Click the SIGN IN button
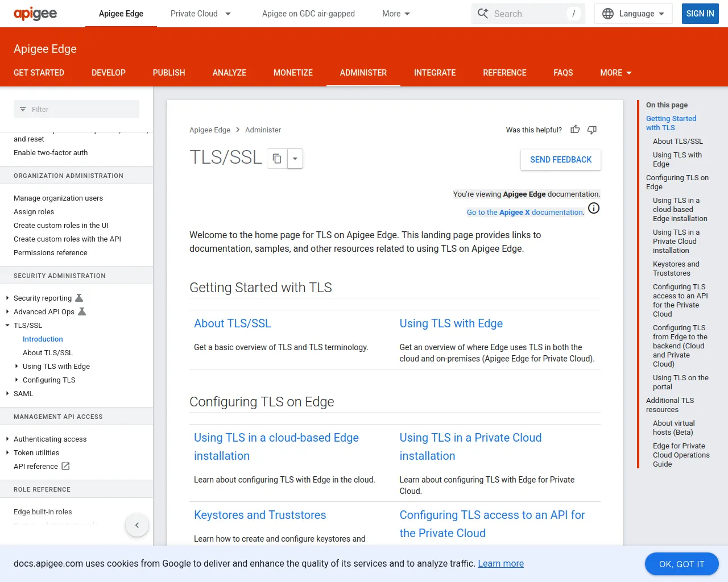 [700, 14]
